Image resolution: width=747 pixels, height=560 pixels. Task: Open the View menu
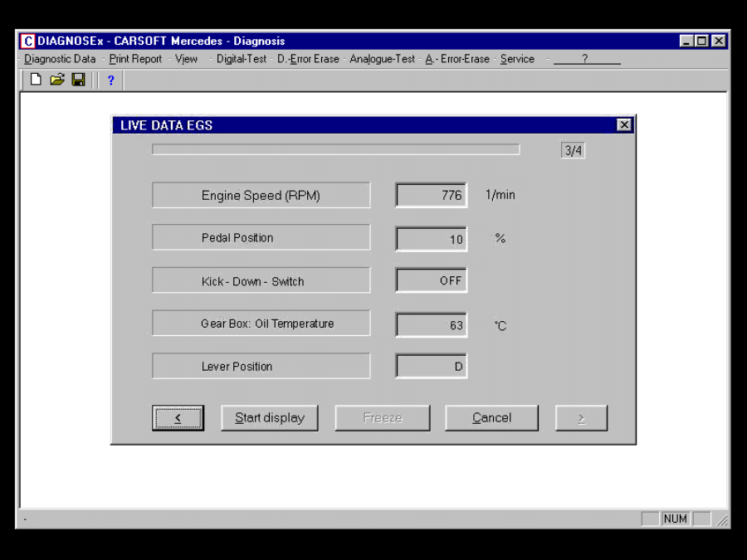point(186,59)
